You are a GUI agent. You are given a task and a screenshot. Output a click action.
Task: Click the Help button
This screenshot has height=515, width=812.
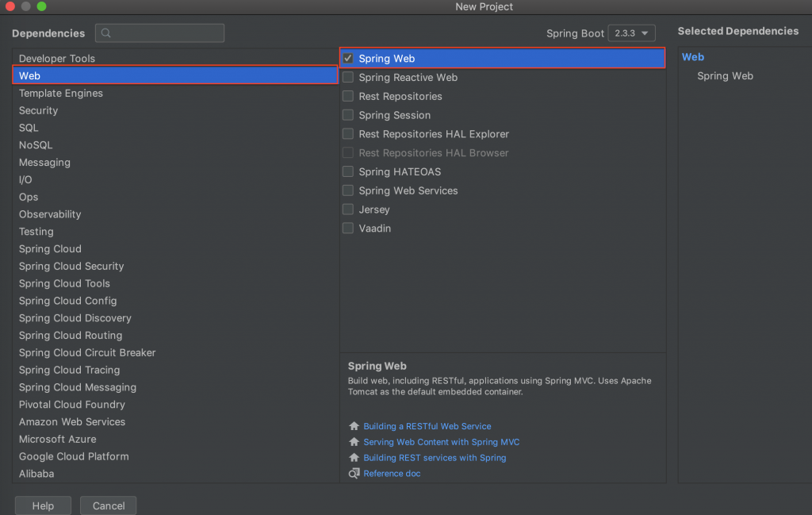click(x=43, y=505)
